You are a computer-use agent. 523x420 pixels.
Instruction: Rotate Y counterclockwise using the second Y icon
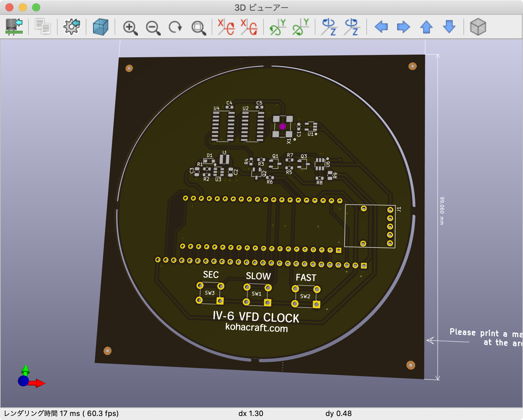pos(300,27)
